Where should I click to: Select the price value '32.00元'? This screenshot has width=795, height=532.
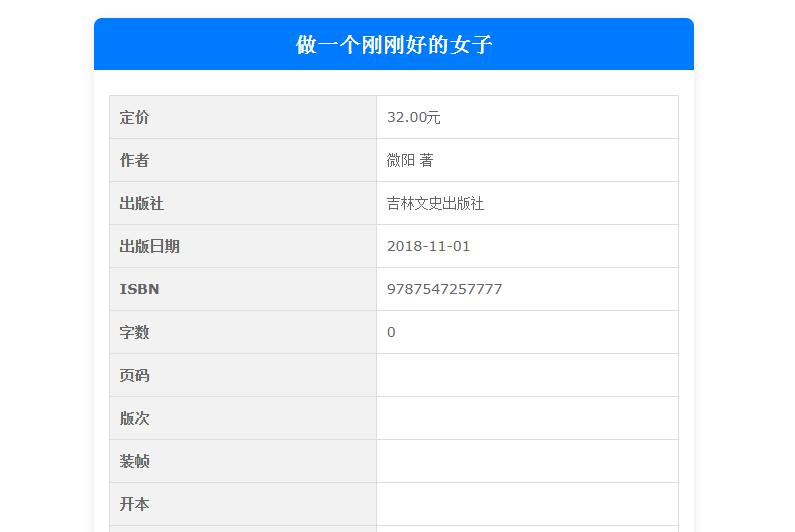pos(414,118)
